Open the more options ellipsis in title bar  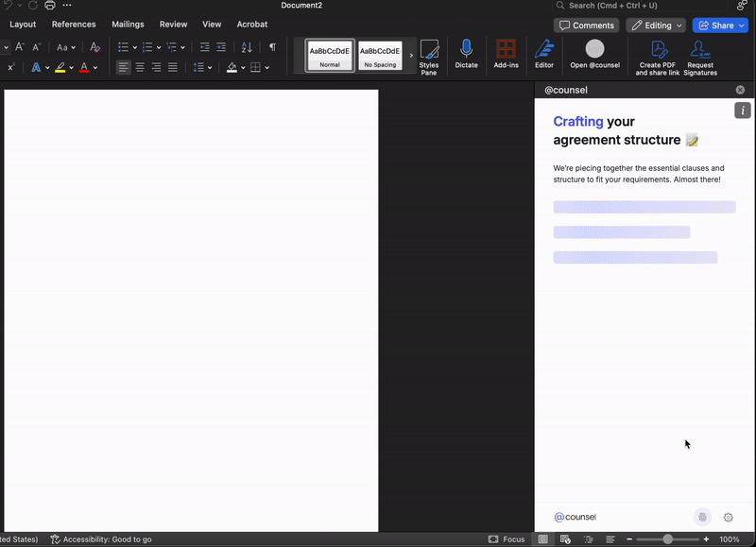[x=67, y=6]
